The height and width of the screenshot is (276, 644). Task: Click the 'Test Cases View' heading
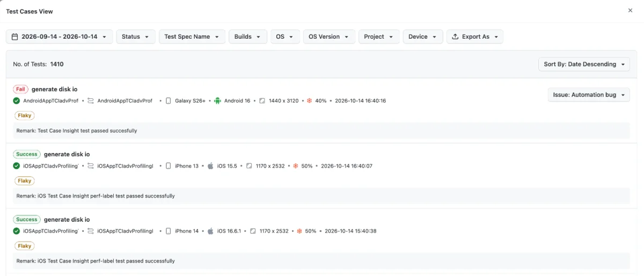point(30,11)
